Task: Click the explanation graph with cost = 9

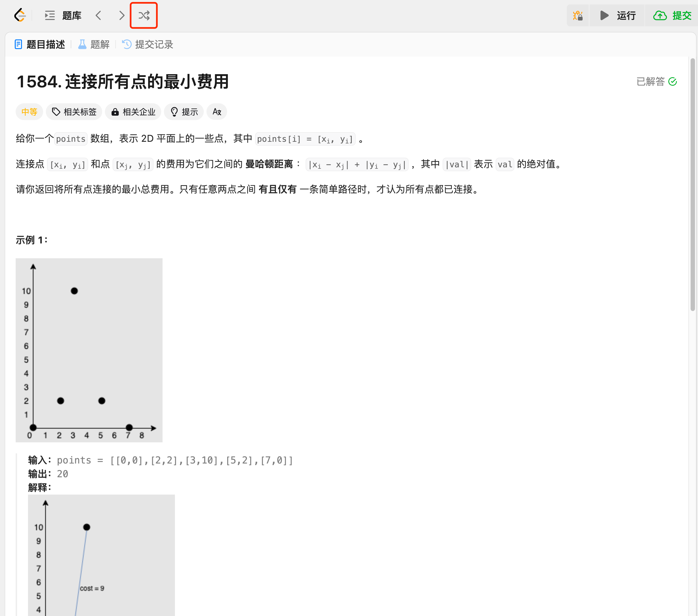Action: click(x=101, y=555)
